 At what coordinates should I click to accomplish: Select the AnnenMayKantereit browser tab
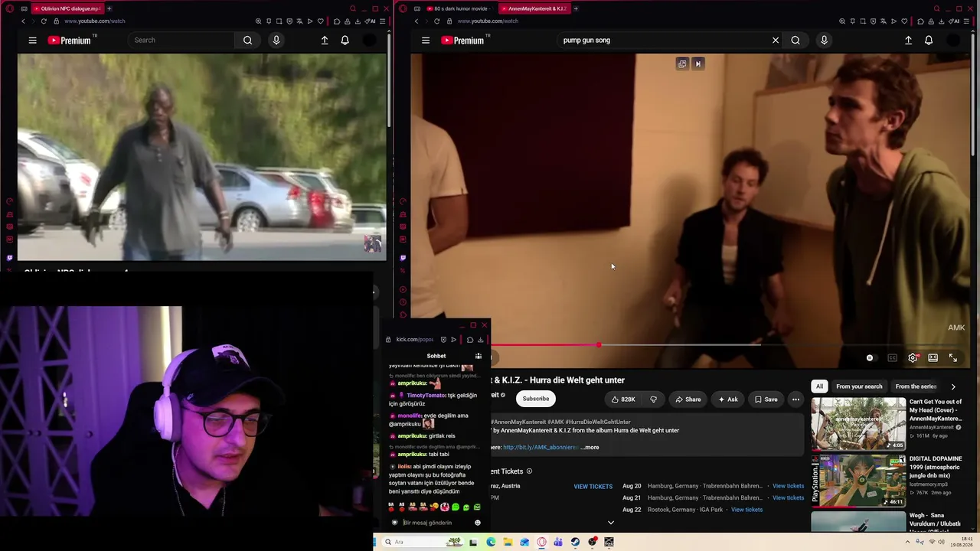click(535, 8)
